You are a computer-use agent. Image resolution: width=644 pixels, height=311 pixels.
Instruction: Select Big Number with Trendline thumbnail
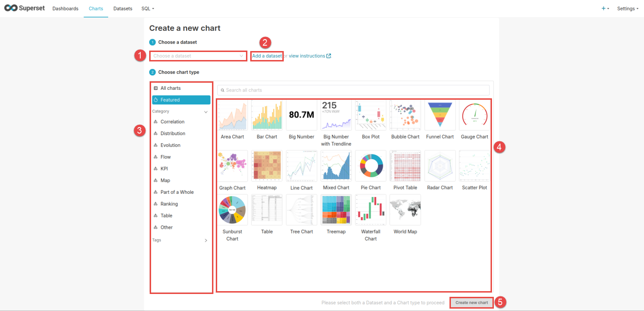click(336, 115)
